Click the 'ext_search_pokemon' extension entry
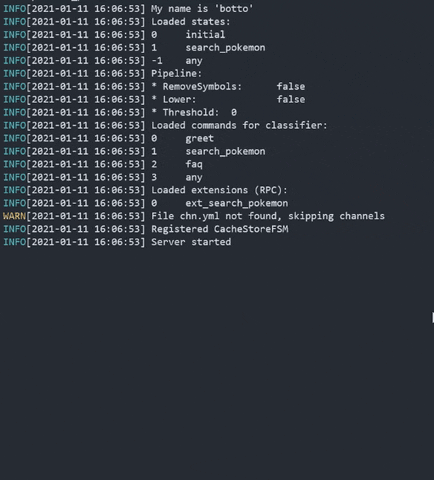This screenshot has width=434, height=480. click(x=237, y=203)
